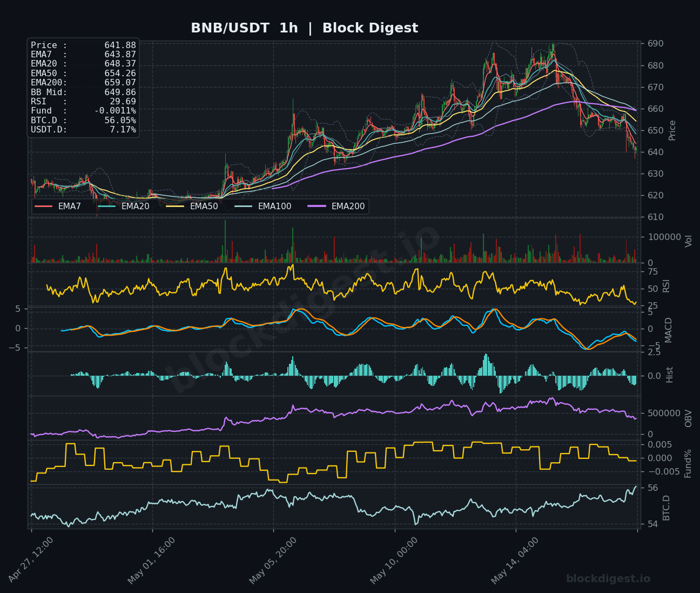Viewport: 700px width, 593px height.
Task: Click the vertical BTC.D axis label
Action: (x=667, y=508)
